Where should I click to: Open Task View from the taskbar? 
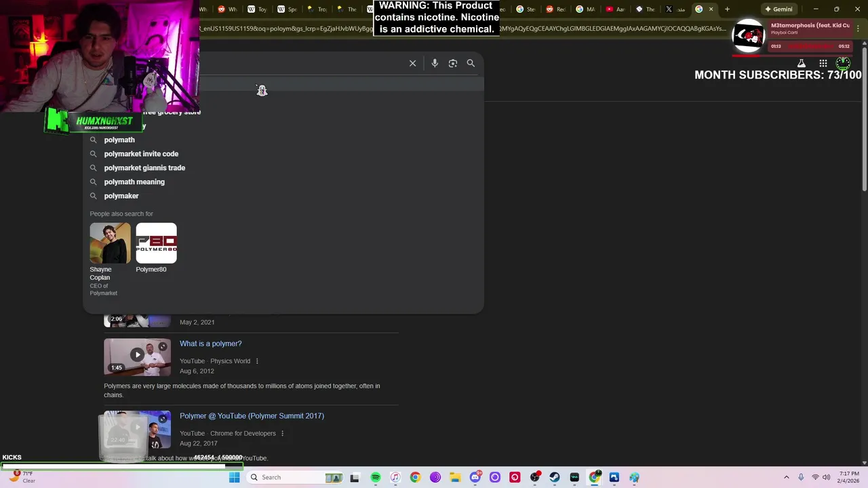point(354,477)
